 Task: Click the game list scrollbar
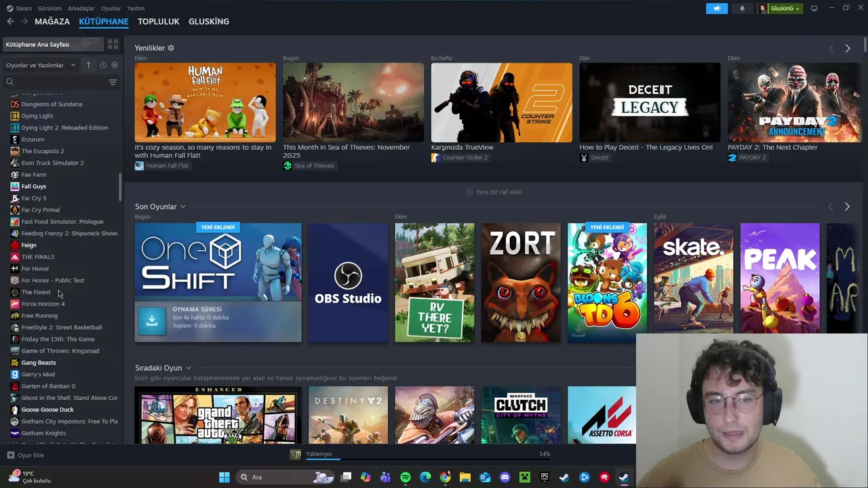pos(121,186)
